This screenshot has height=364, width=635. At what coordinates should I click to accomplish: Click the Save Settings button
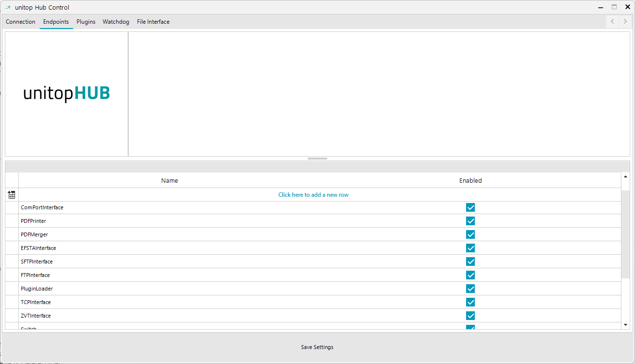pos(317,347)
